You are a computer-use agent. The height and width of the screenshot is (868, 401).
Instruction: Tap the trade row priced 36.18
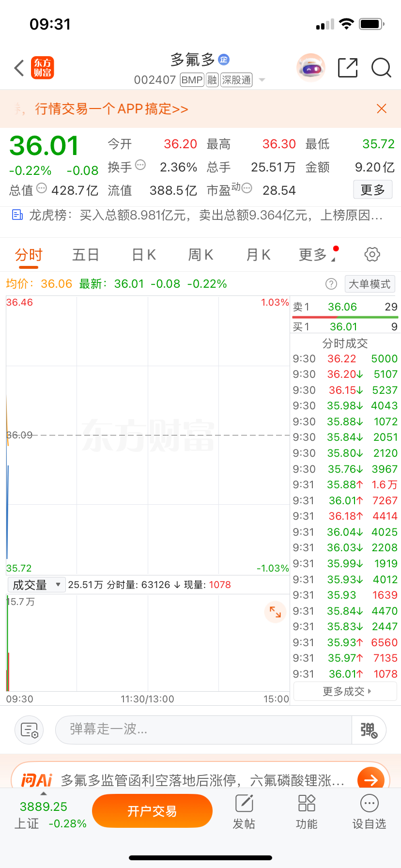[x=345, y=516]
